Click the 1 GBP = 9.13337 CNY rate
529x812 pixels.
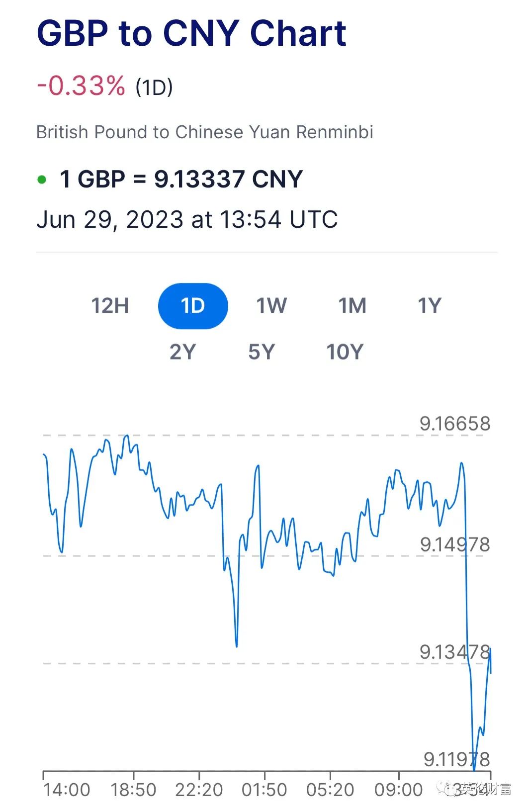coord(181,179)
